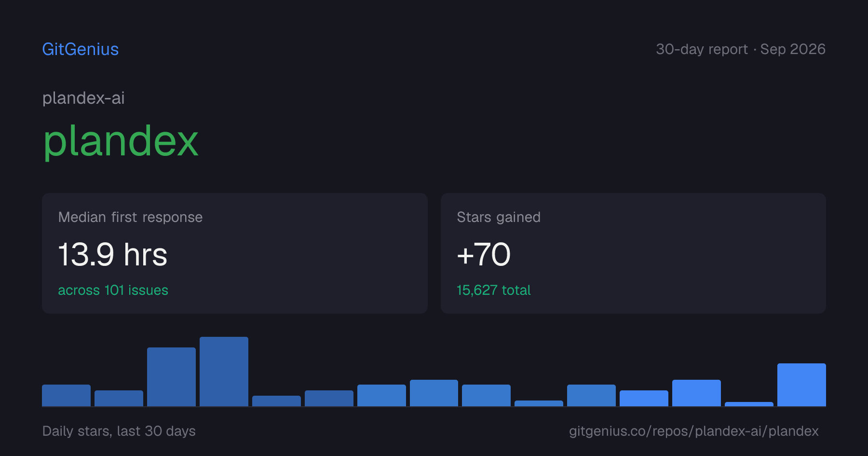Select the 15,627 total text
The width and height of the screenshot is (868, 456).
(x=494, y=290)
